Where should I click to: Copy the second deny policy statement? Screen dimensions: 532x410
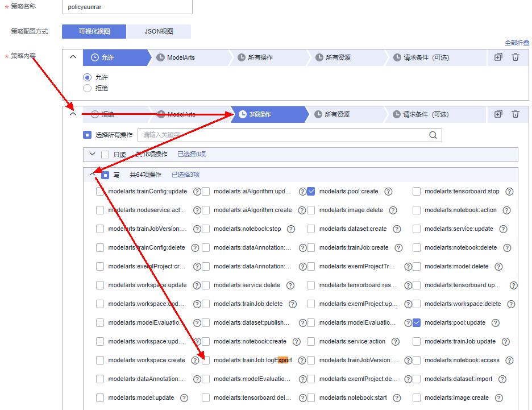[498, 114]
